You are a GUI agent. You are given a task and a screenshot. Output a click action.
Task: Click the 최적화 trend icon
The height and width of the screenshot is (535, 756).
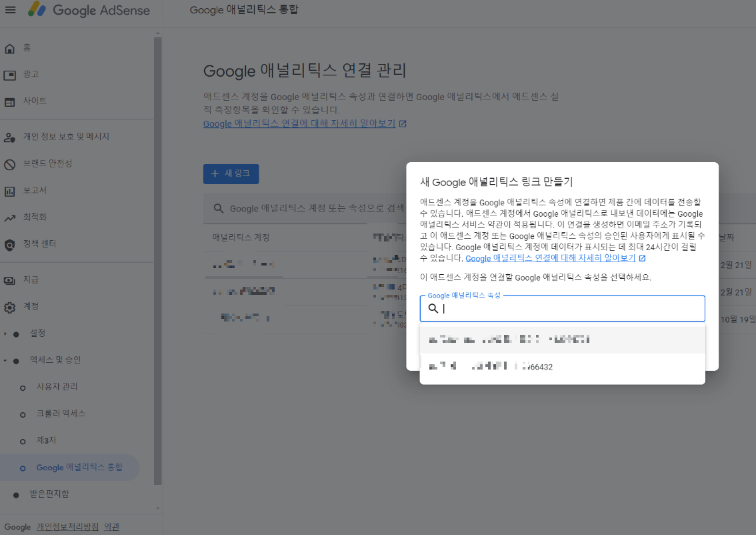pyautogui.click(x=9, y=218)
